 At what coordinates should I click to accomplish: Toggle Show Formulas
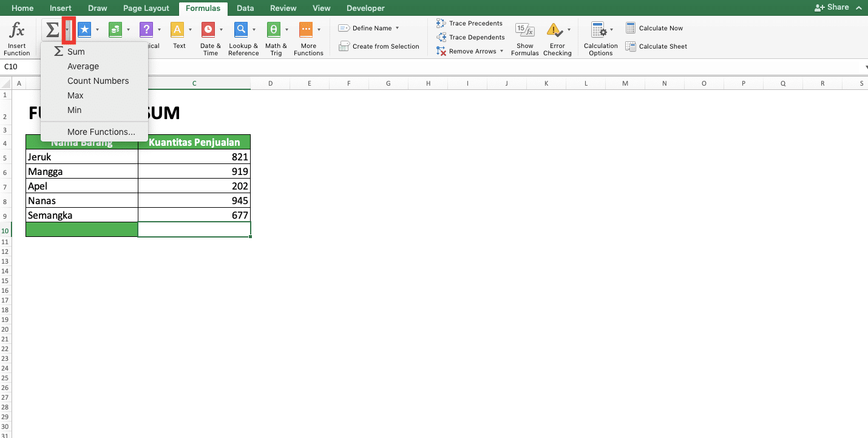pyautogui.click(x=524, y=39)
